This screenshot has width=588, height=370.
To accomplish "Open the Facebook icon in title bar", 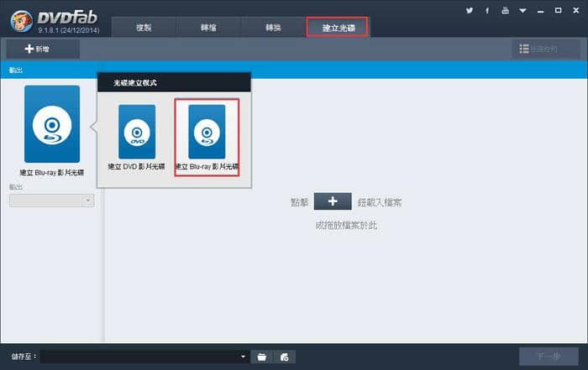I will (x=487, y=10).
